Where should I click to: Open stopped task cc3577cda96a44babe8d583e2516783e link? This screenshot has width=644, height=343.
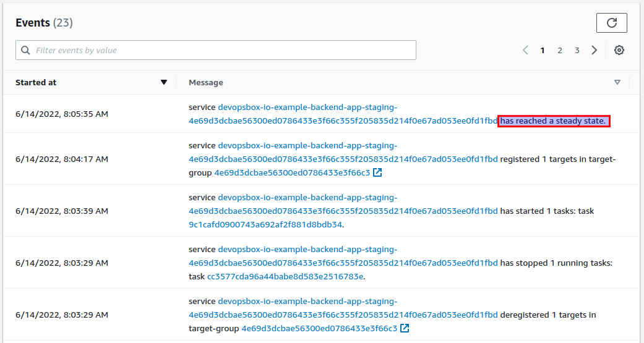(x=285, y=277)
